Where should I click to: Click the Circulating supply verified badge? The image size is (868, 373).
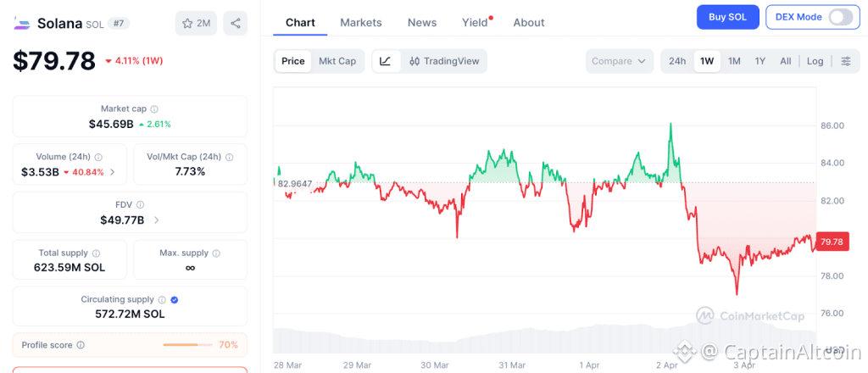click(x=174, y=299)
